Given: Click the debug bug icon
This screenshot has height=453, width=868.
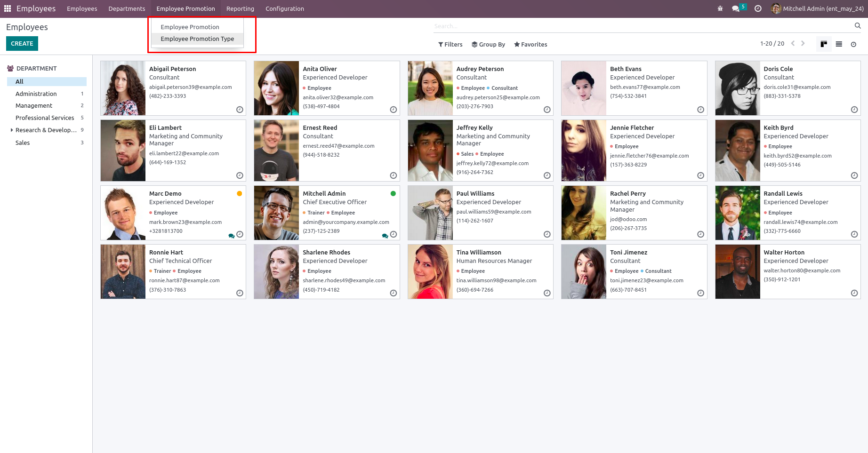Looking at the screenshot, I should point(720,8).
